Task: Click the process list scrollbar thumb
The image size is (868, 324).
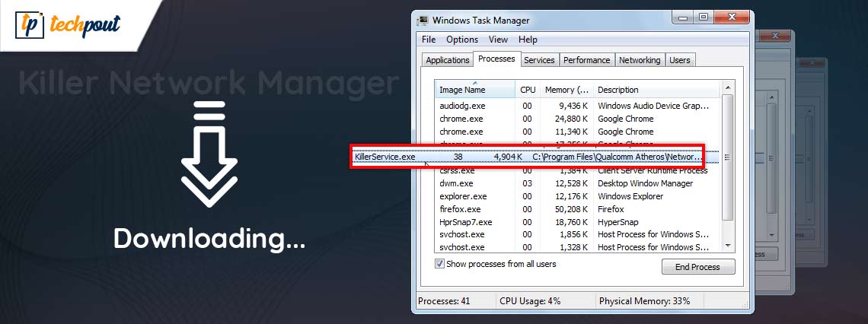Action: click(727, 157)
